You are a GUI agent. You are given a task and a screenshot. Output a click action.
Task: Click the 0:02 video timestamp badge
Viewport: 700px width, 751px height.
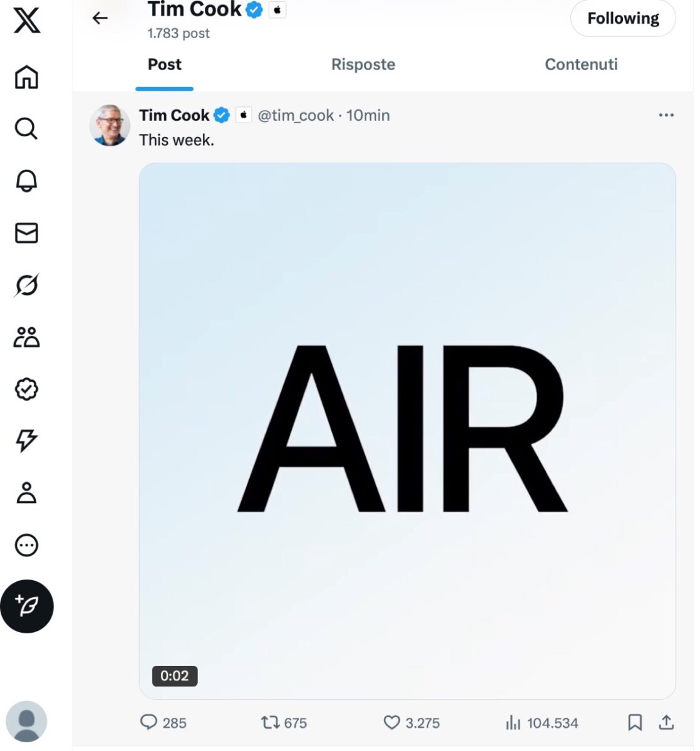point(175,676)
